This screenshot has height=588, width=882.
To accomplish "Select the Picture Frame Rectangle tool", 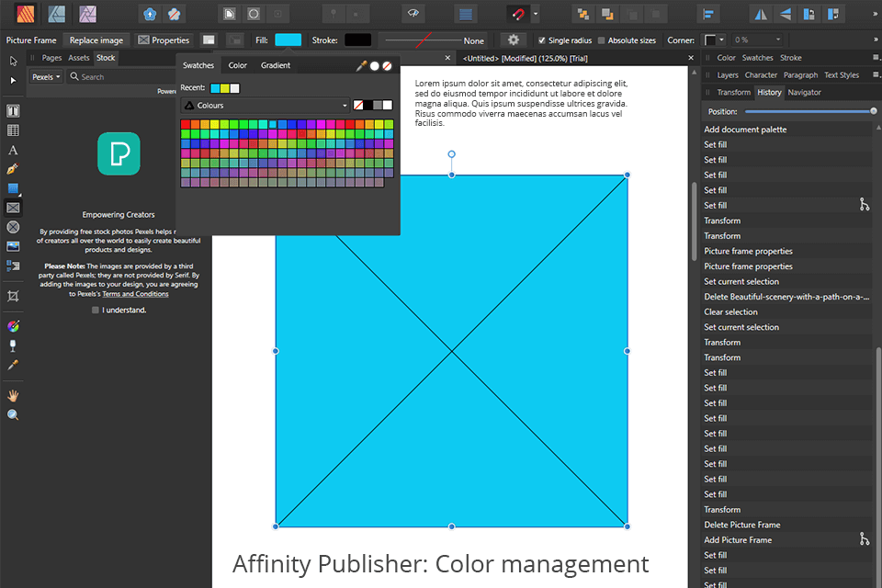I will 13,208.
